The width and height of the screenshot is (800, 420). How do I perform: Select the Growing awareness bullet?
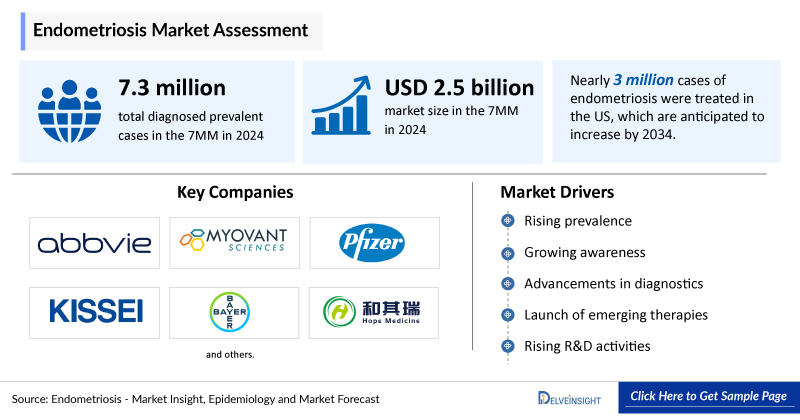[584, 252]
